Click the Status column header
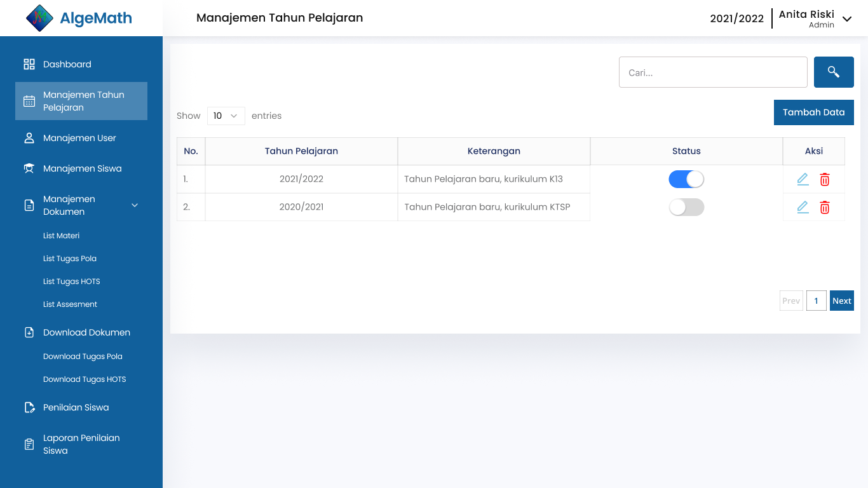Screen dimensions: 868x488 coord(686,151)
